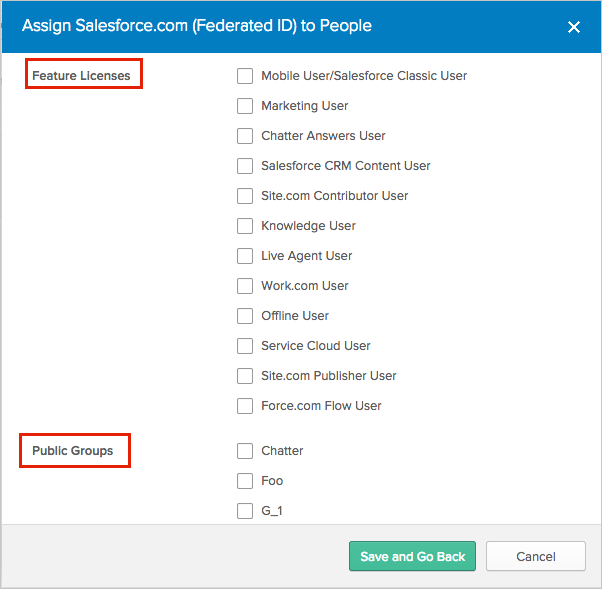Check the Service Cloud User box
Image resolution: width=602 pixels, height=589 pixels.
(245, 346)
